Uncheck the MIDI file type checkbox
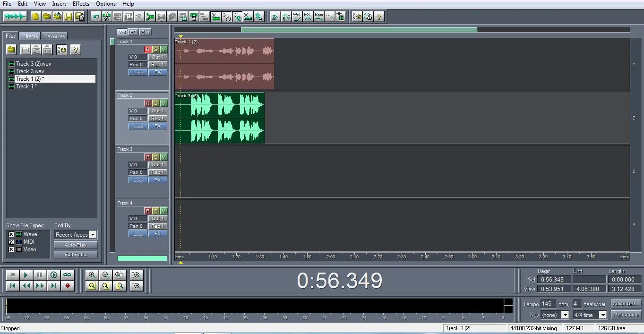The width and height of the screenshot is (644, 334). 11,242
